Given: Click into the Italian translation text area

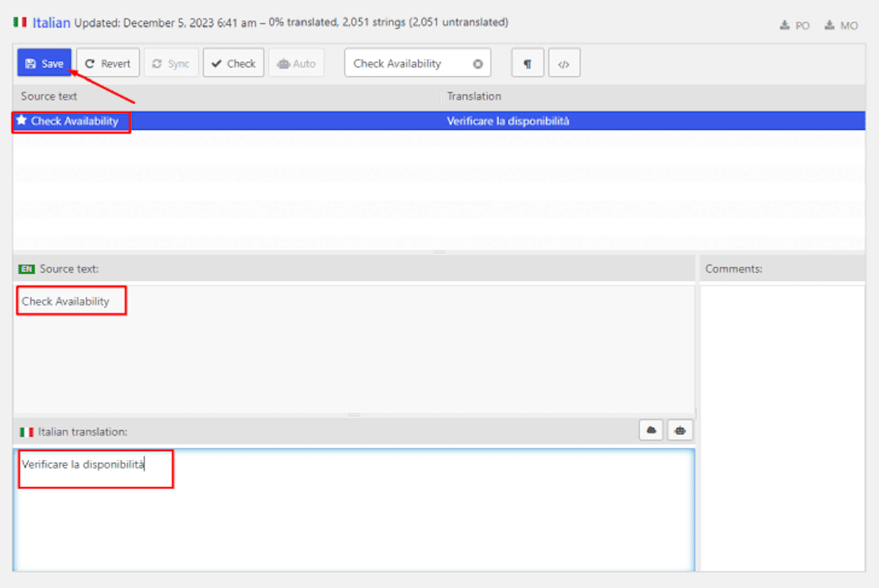Looking at the screenshot, I should (x=354, y=510).
